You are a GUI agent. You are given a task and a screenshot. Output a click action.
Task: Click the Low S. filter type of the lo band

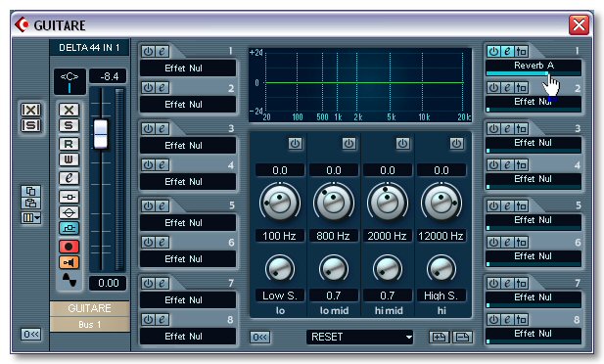pos(280,296)
